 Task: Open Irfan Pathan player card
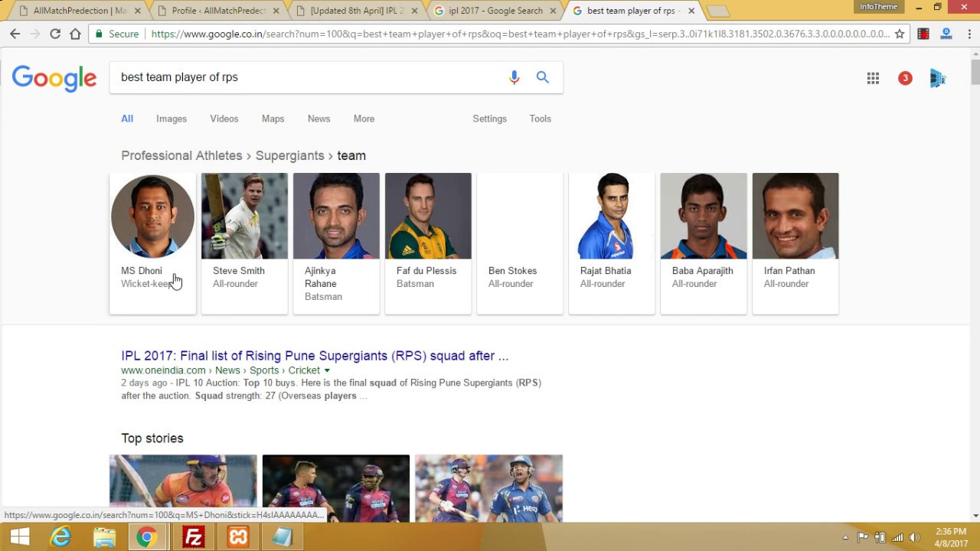tap(795, 243)
